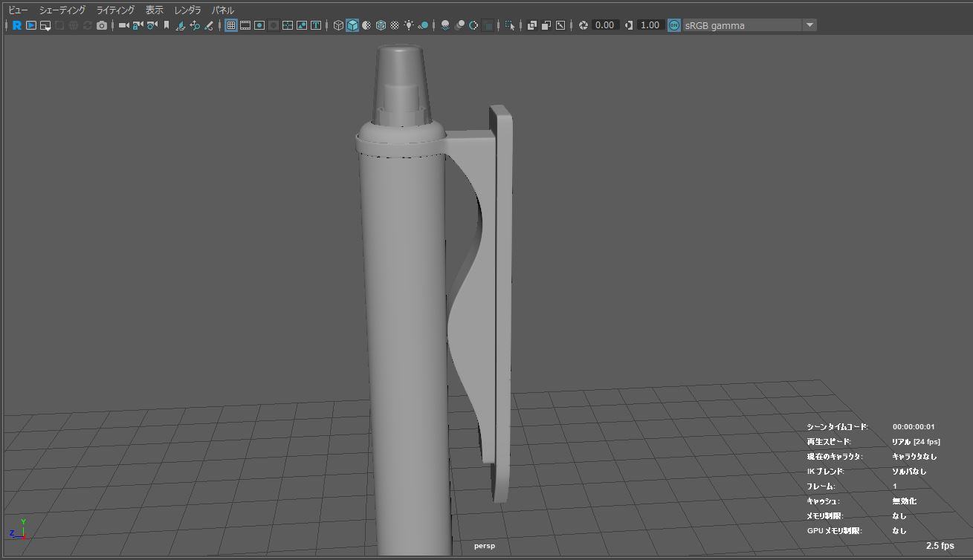Click the gamma value field showing 1.00
Screen dimensions: 973x560
(x=650, y=25)
